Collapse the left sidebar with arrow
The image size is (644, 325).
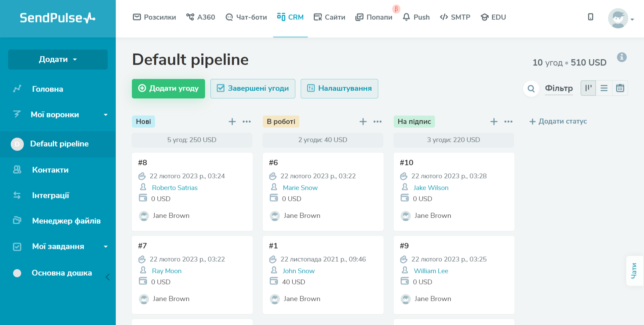(108, 277)
